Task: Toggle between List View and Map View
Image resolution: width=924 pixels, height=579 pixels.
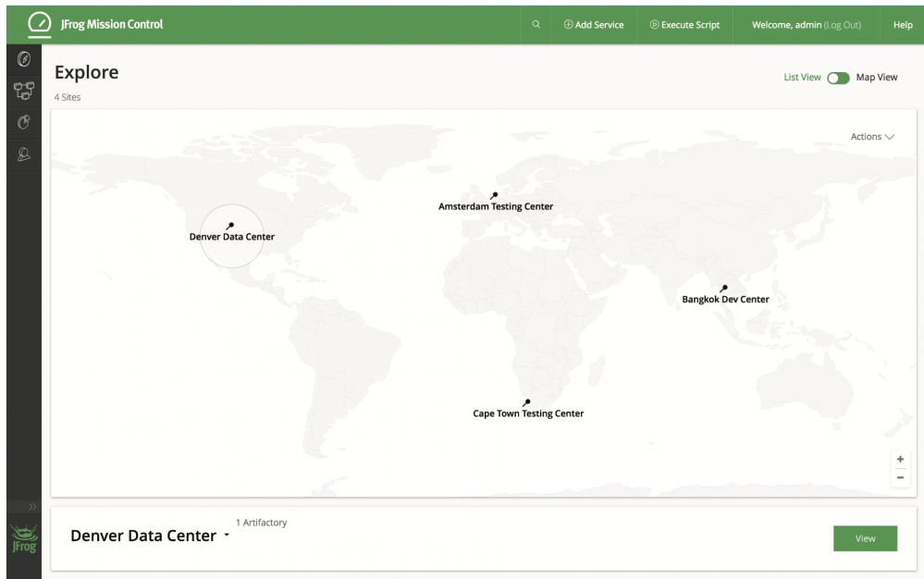Action: point(838,79)
